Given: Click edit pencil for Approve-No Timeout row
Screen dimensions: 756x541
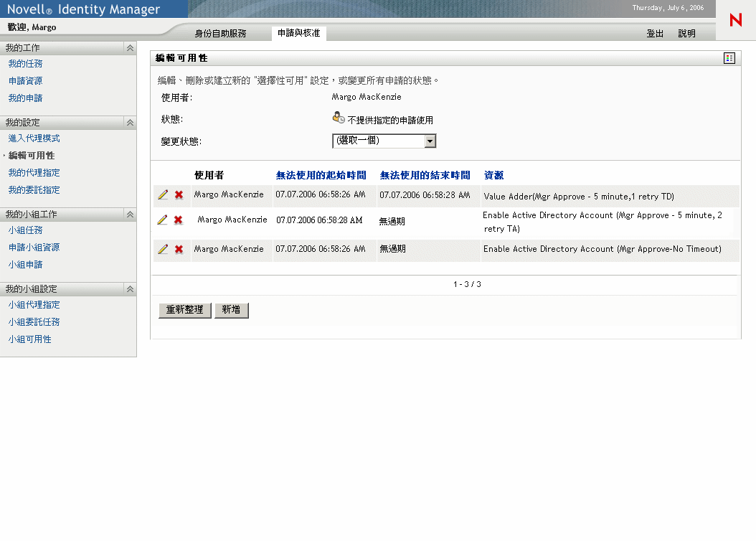Looking at the screenshot, I should [163, 249].
